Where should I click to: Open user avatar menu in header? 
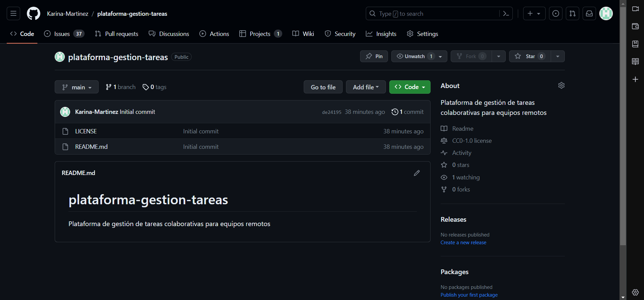[x=606, y=13]
